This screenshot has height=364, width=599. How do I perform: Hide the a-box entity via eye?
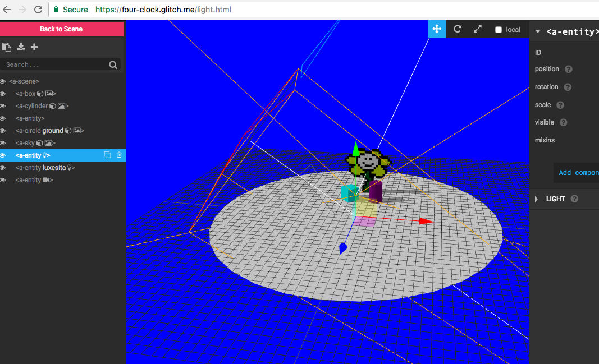[x=3, y=94]
